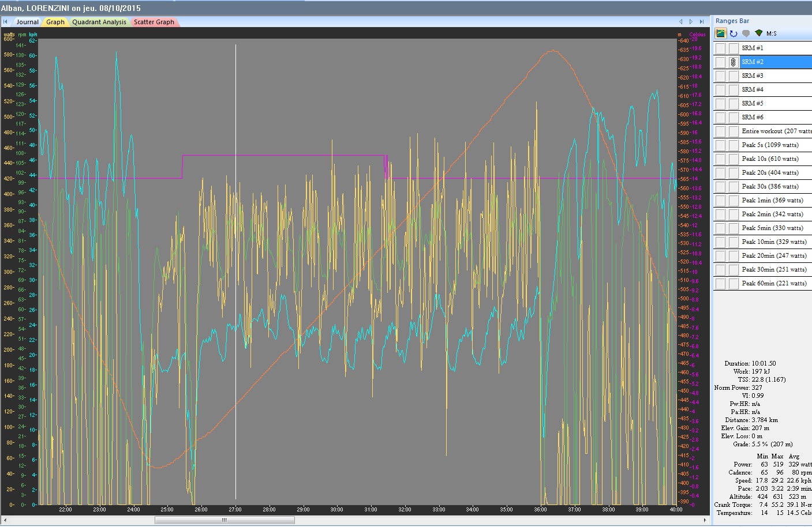Select the Peak 5s (1099 watts) range

(776, 145)
